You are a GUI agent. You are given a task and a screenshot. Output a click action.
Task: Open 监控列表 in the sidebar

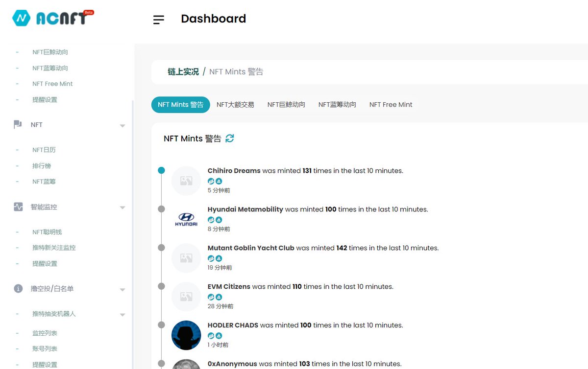[x=45, y=333]
